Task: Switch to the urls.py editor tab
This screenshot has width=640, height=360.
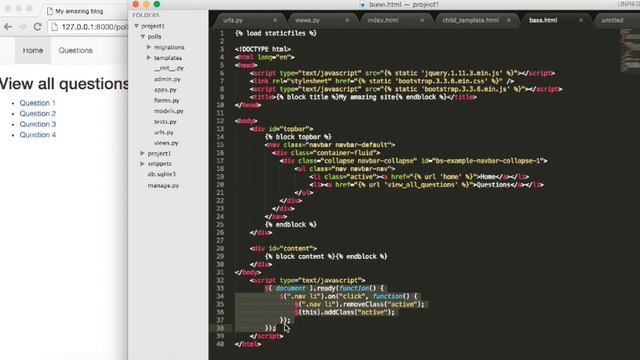Action: tap(233, 20)
